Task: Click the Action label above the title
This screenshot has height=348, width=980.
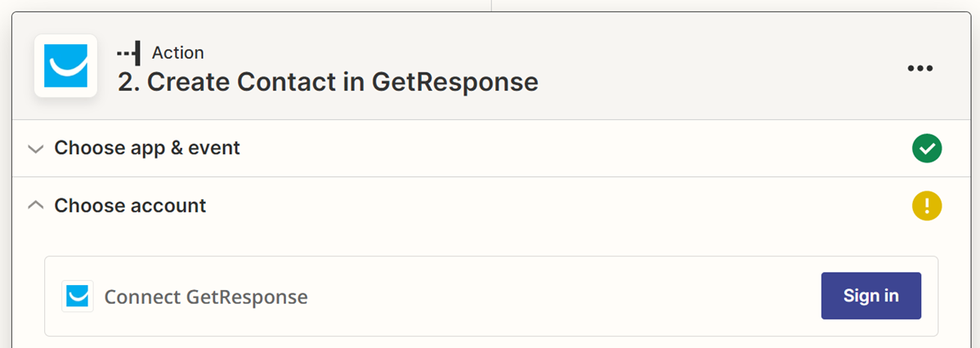Action: (178, 53)
